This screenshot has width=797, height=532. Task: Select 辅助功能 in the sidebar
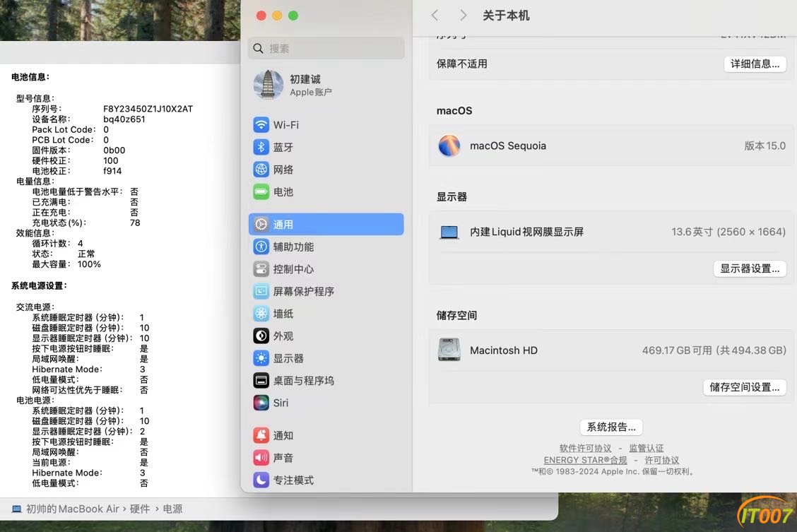(x=293, y=247)
